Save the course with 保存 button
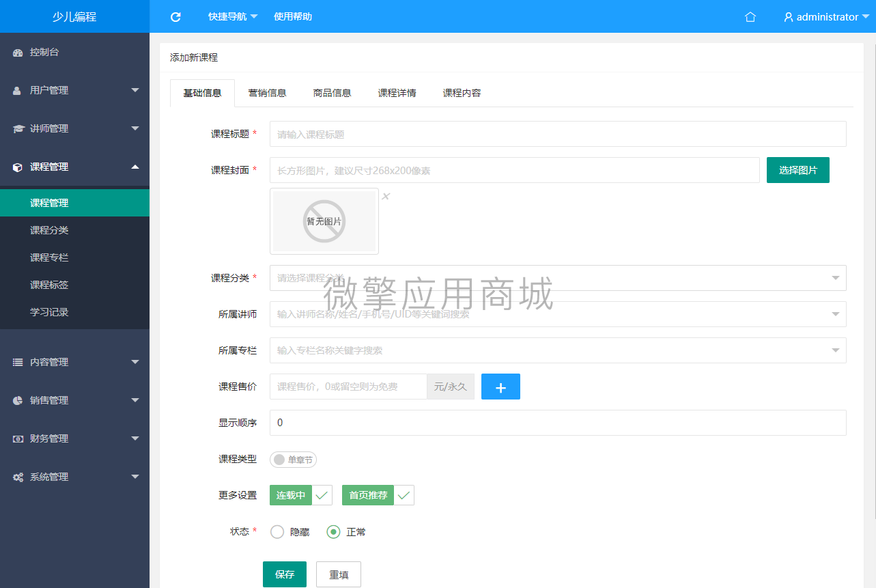The image size is (876, 588). pos(285,574)
